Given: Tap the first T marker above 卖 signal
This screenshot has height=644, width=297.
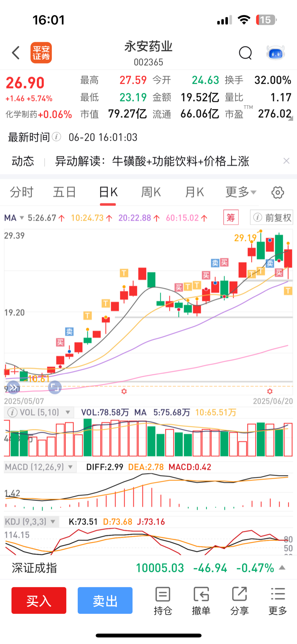Looking at the screenshot, I should coord(87,316).
